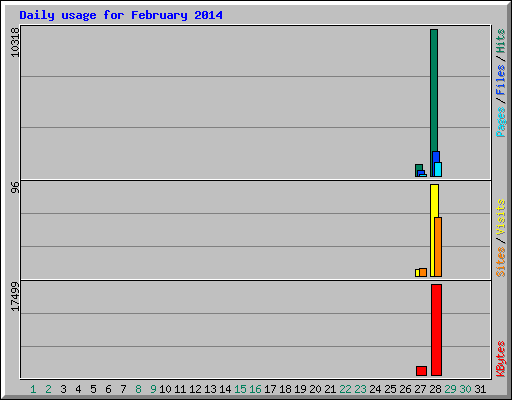Screen dimensions: 512x400
Task: Click day 28 on the x-axis
Action: pyautogui.click(x=435, y=389)
